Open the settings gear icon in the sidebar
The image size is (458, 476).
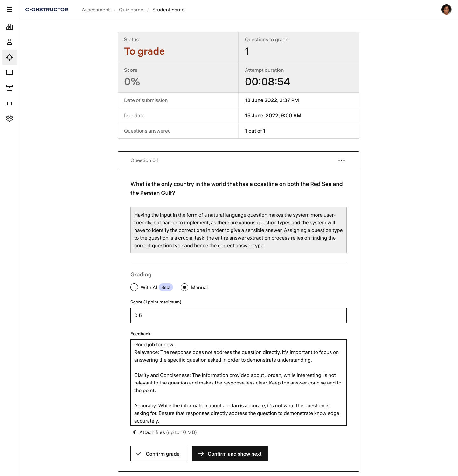point(10,118)
